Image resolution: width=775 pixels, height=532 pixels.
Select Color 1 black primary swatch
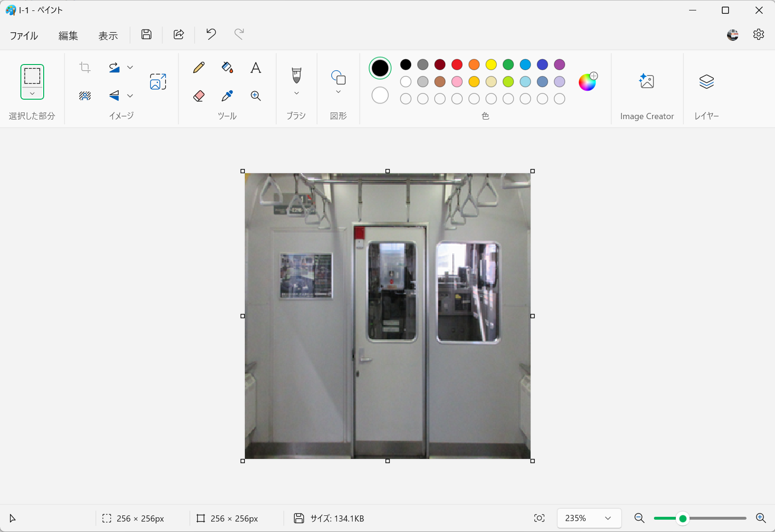380,68
